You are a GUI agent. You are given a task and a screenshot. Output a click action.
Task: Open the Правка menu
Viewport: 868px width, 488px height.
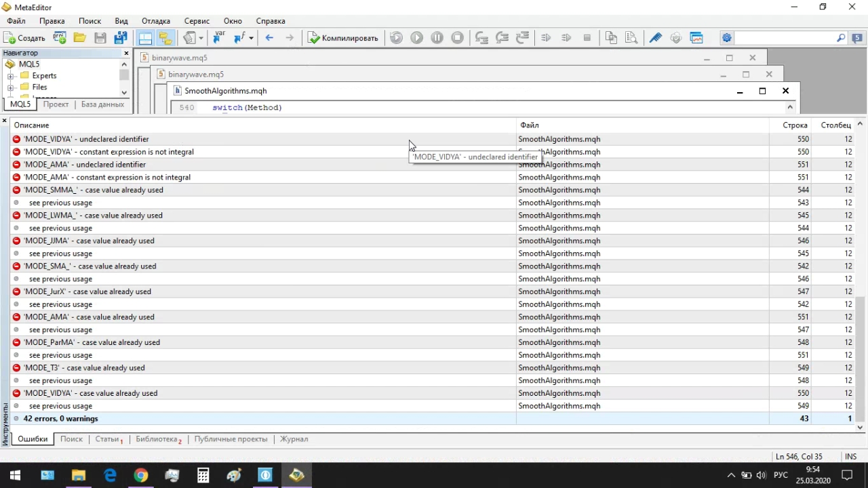pyautogui.click(x=52, y=21)
